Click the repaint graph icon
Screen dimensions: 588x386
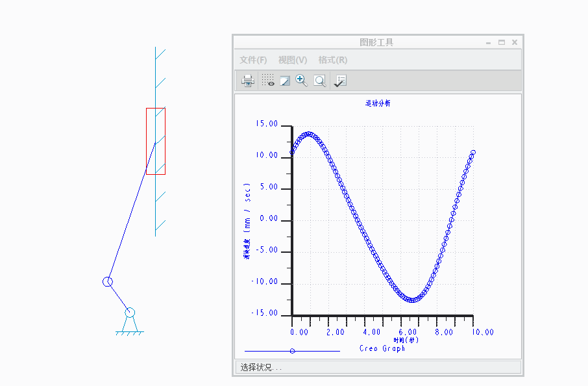point(285,81)
